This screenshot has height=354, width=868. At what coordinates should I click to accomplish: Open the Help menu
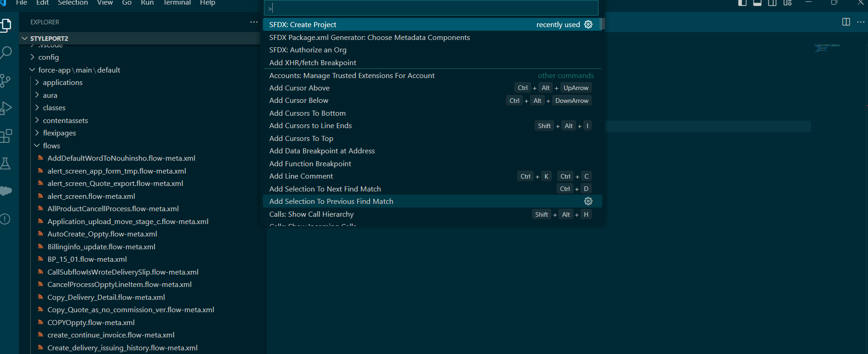pyautogui.click(x=207, y=3)
